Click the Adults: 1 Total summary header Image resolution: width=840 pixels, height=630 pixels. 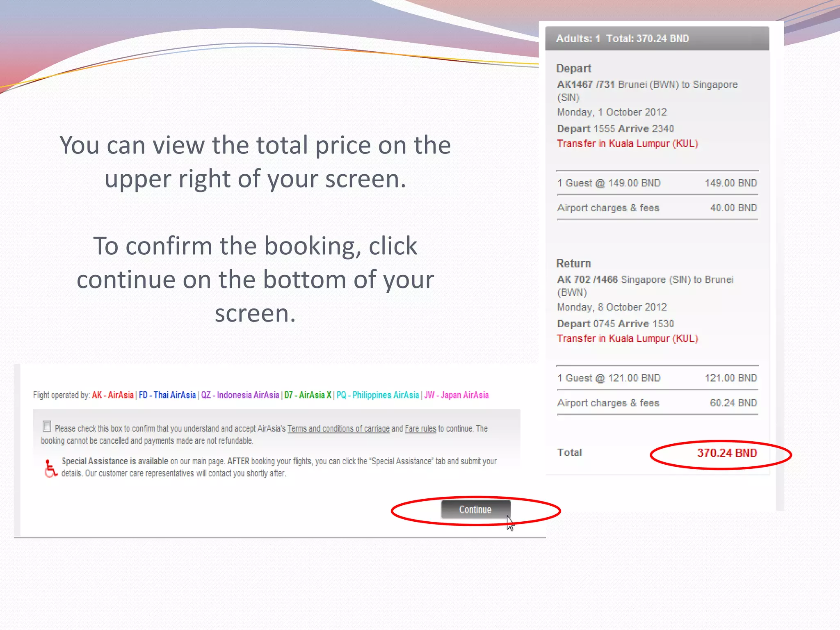point(657,39)
